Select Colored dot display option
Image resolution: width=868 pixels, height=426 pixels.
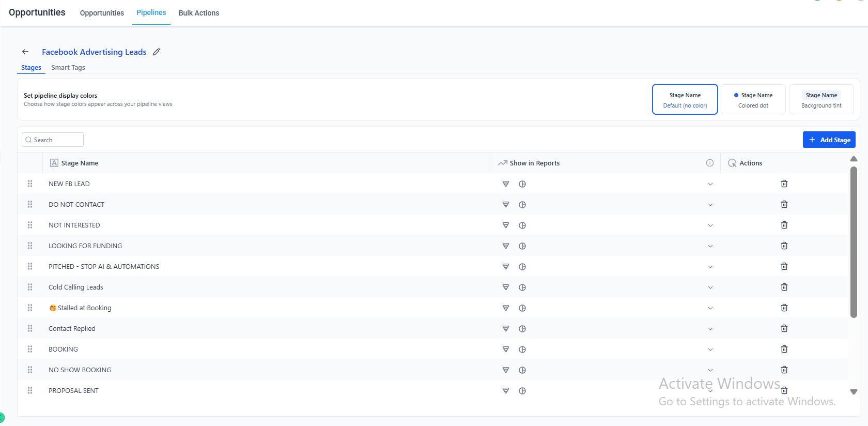[753, 99]
